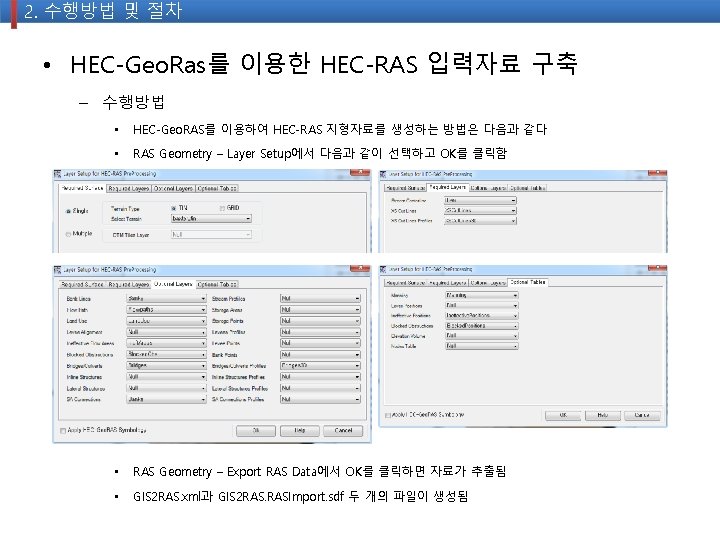720x540 pixels.
Task: Open the Levee Profiles dropdown
Action: (320, 332)
